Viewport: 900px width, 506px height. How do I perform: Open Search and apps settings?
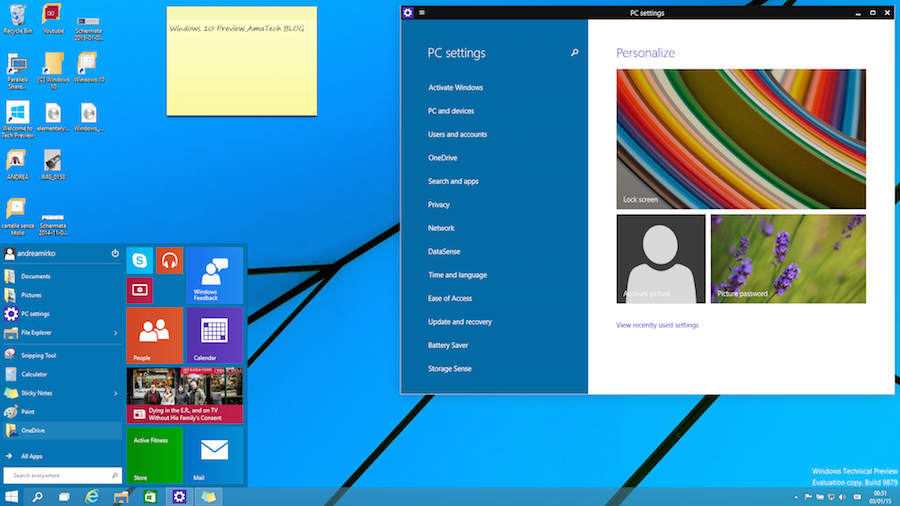[453, 181]
